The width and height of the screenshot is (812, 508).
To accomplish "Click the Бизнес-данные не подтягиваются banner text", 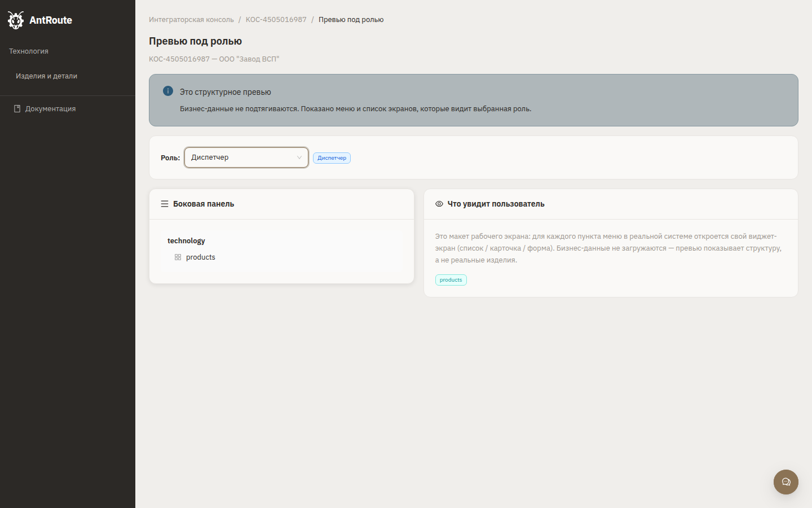I will [355, 108].
